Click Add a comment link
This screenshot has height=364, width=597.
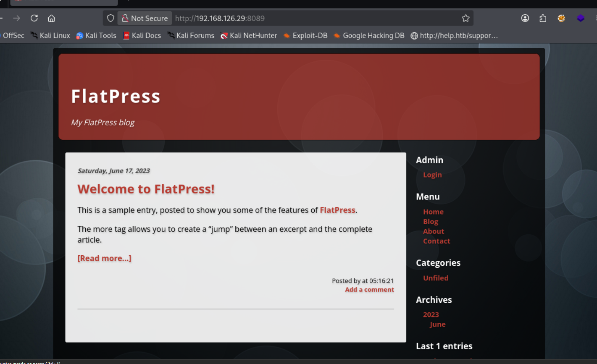(369, 290)
